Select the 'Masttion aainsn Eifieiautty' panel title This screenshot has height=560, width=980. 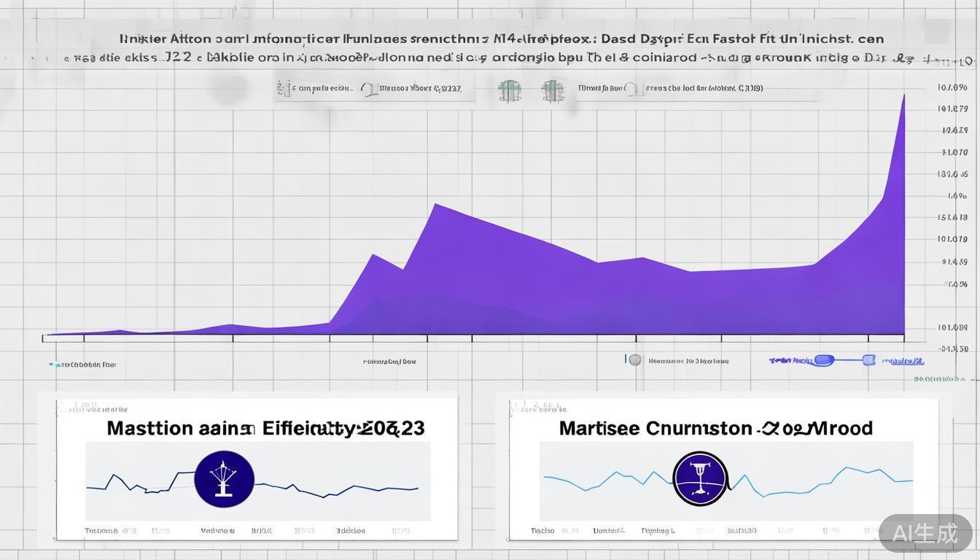(265, 428)
